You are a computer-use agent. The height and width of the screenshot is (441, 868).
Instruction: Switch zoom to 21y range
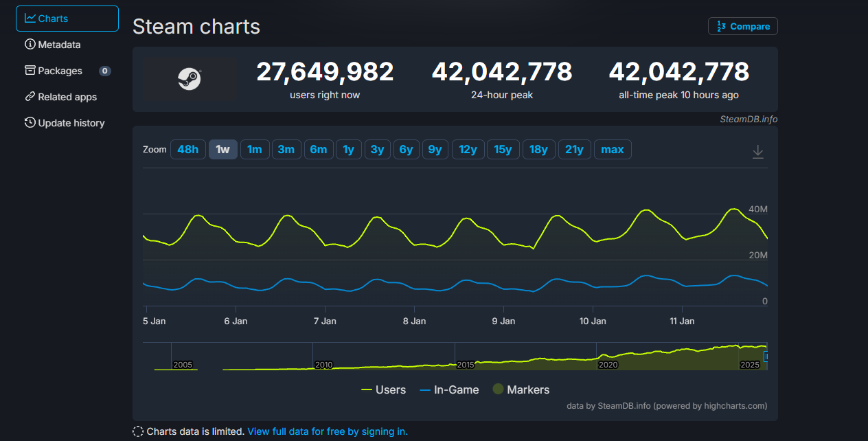574,149
